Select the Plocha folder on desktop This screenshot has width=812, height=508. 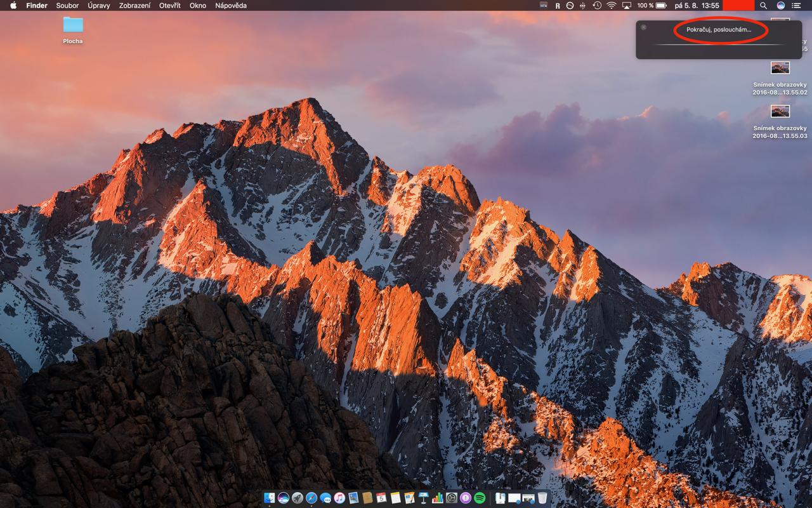click(x=73, y=25)
